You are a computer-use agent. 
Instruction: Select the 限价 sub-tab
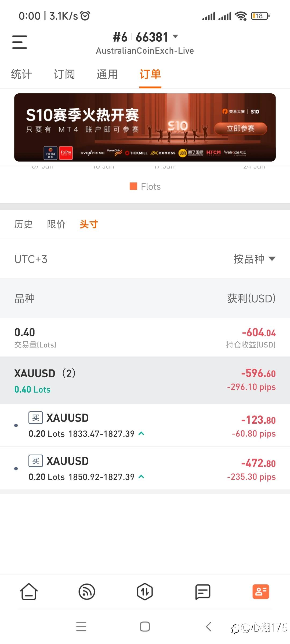click(56, 224)
